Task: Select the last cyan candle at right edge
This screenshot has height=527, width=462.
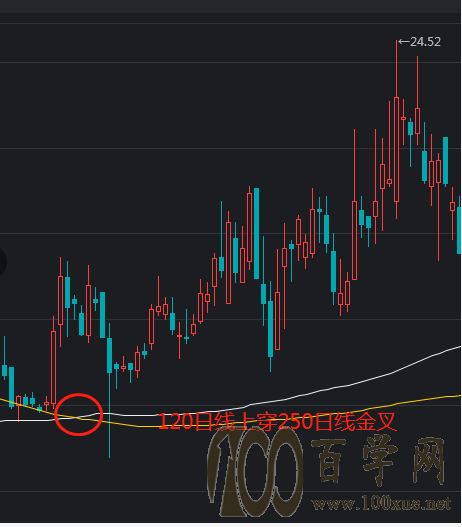Action: tap(459, 230)
